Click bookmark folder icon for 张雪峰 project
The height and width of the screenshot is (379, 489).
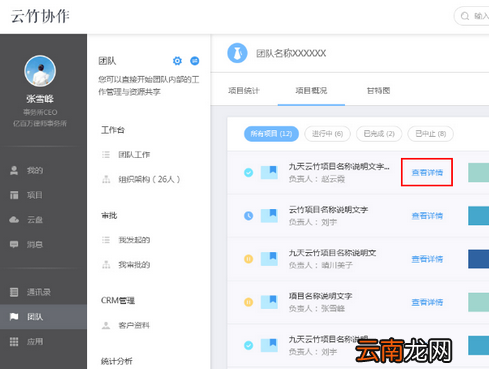point(269,302)
